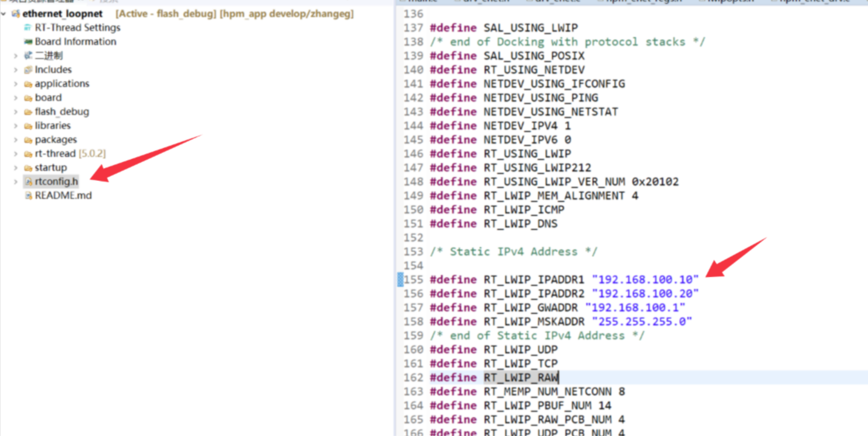Click the Includes node icon
868x436 pixels.
tap(28, 69)
